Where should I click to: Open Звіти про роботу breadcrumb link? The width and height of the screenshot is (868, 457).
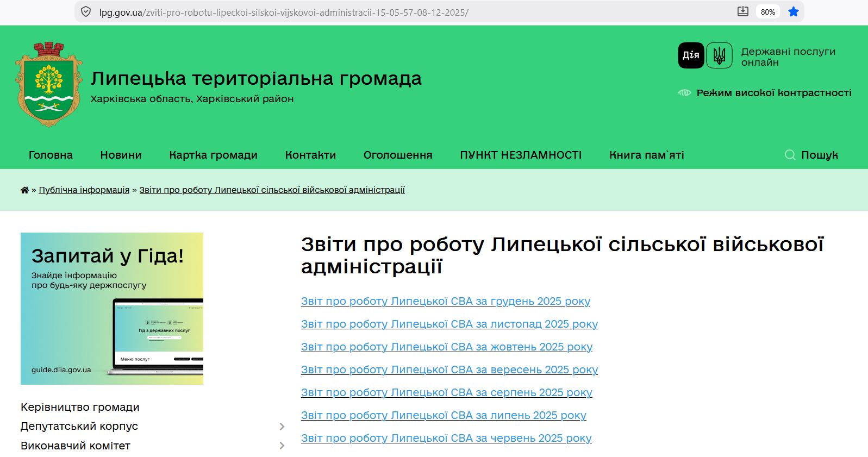[272, 190]
